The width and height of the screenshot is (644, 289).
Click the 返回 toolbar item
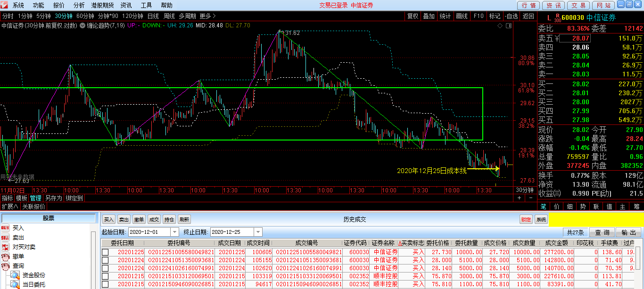coord(528,16)
